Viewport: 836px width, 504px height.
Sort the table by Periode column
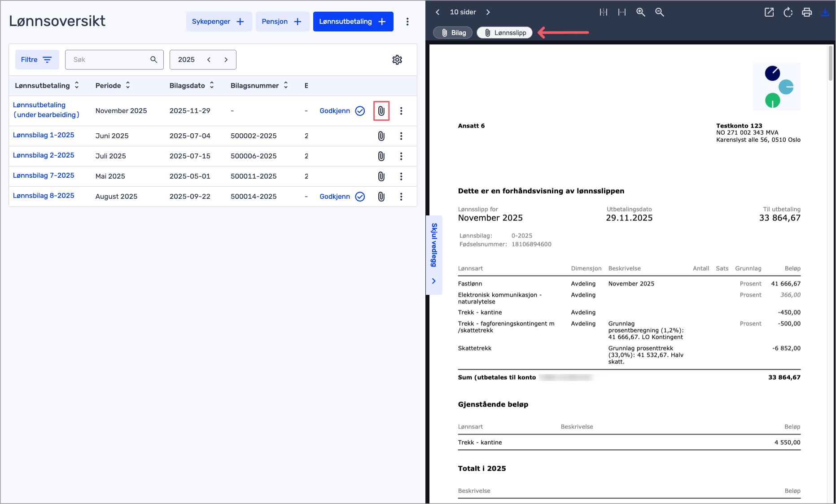pos(113,85)
